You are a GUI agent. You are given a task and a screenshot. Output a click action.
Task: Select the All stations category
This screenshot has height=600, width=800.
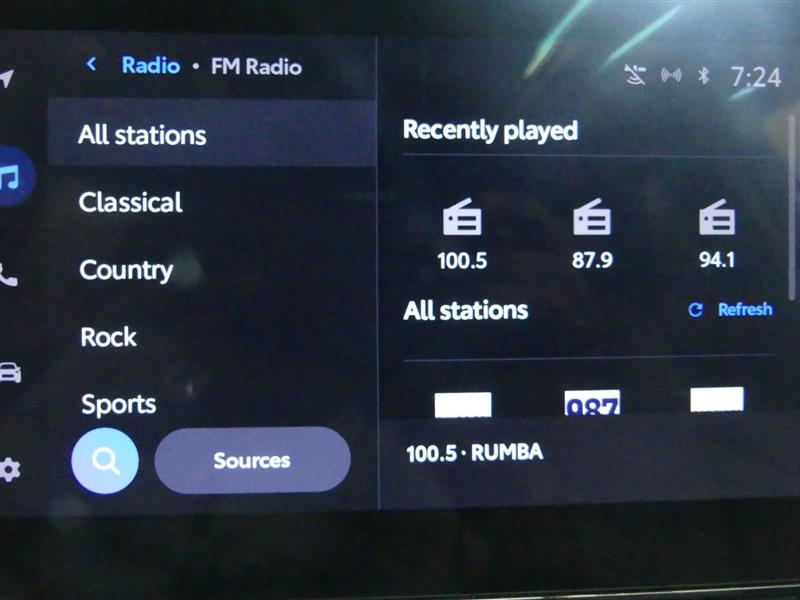tap(142, 135)
